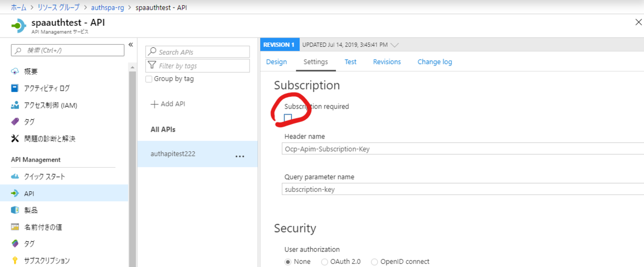Click the filter funnel icon
Image resolution: width=644 pixels, height=267 pixels.
point(152,66)
